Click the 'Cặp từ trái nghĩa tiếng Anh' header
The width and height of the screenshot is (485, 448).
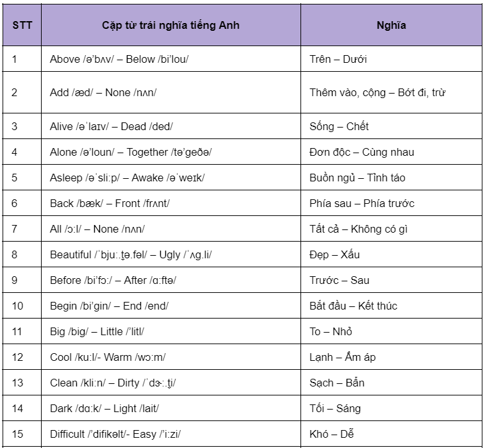170,26
